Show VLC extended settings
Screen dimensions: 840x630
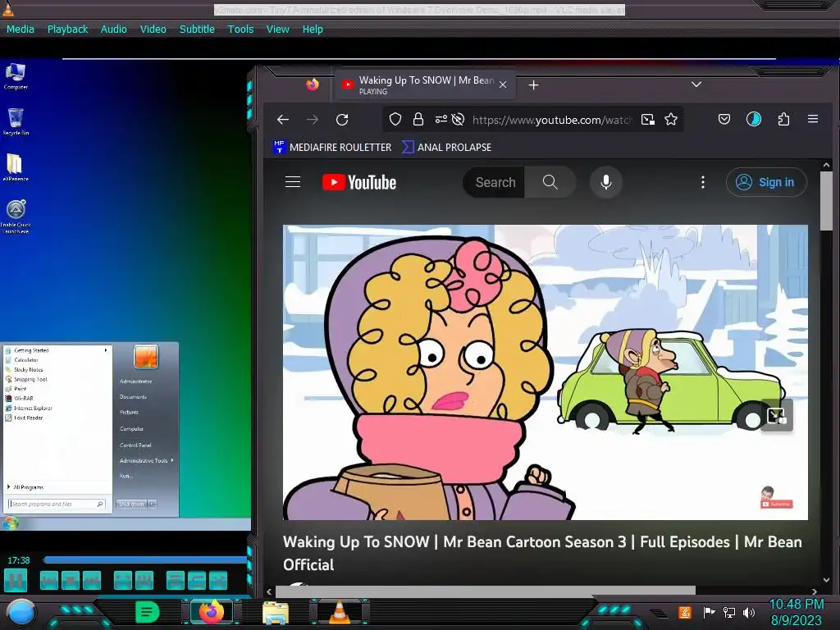pos(144,580)
